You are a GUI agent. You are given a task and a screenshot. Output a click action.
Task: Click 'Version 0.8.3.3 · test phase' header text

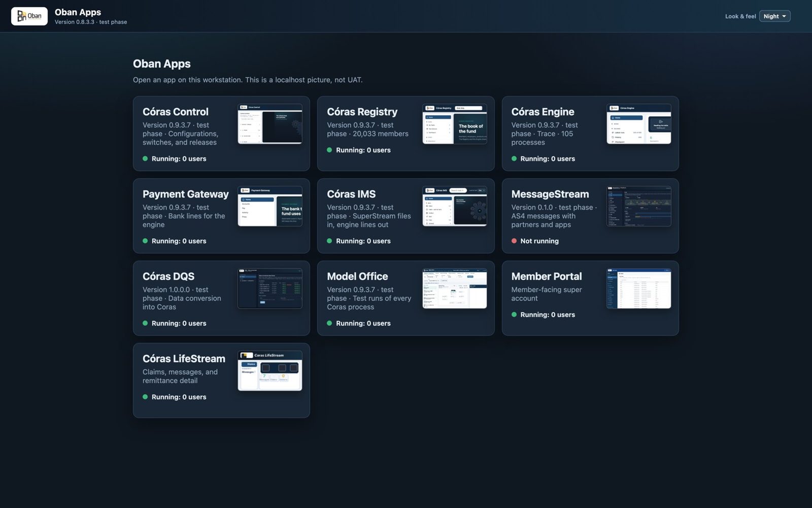91,22
